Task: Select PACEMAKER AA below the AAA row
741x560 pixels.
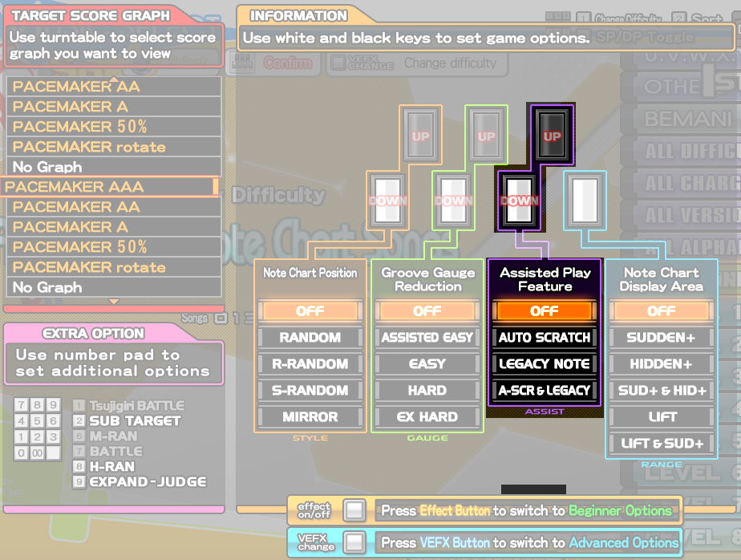Action: pyautogui.click(x=114, y=207)
